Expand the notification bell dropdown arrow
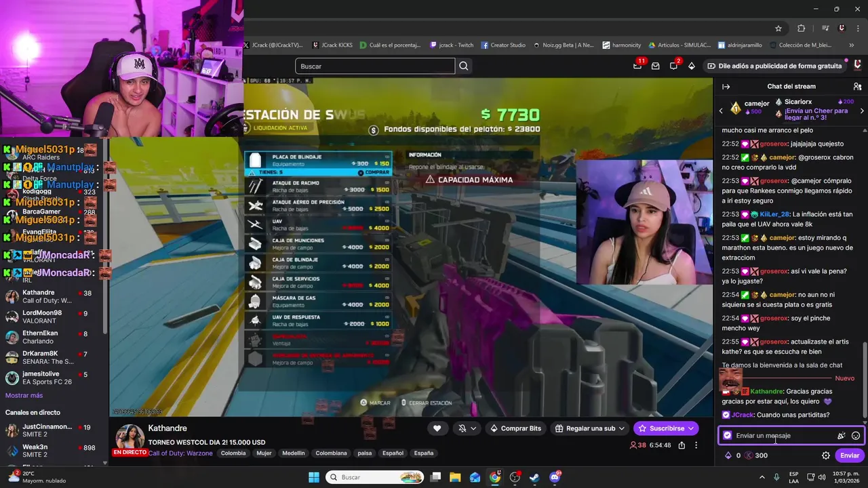The width and height of the screenshot is (868, 488). (x=473, y=428)
